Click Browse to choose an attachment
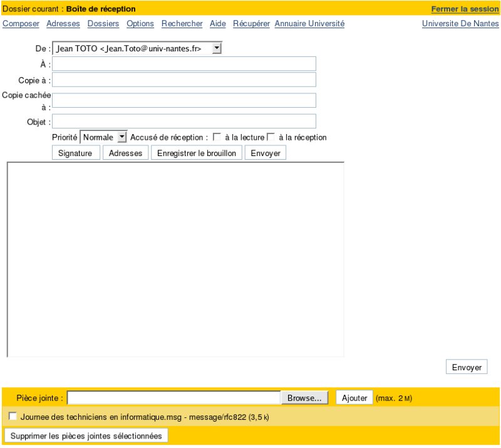501x448 pixels. [x=305, y=397]
